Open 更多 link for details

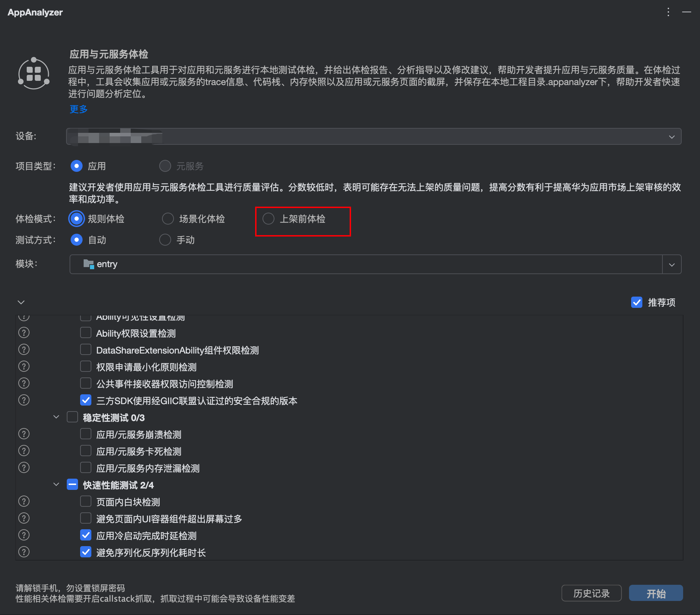(78, 109)
